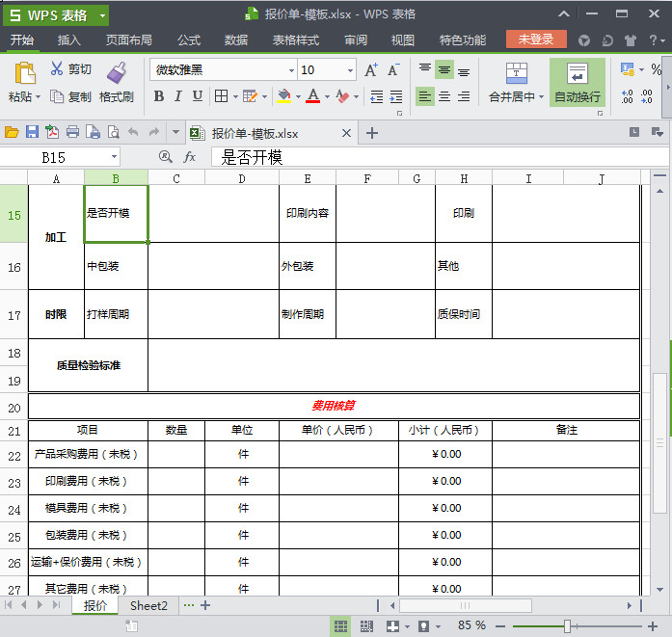
Task: Switch to the Page Layout tab
Action: pos(129,40)
